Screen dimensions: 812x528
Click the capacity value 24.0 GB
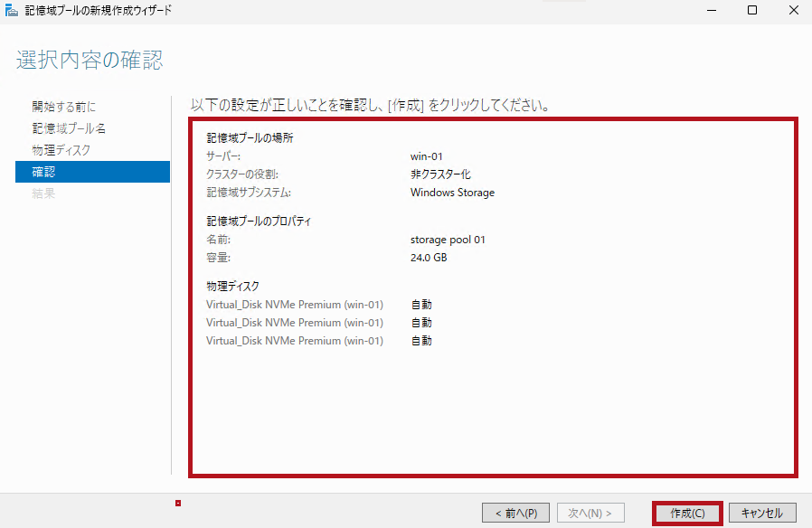(x=429, y=258)
